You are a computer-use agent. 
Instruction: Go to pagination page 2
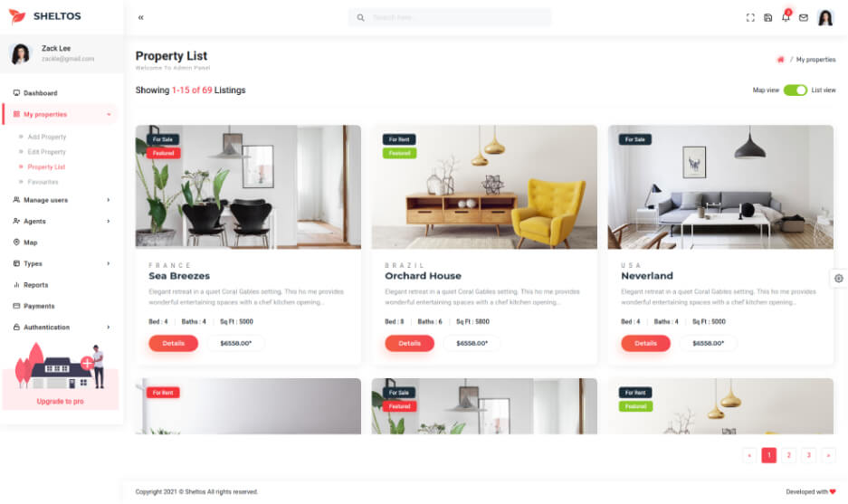(x=788, y=455)
